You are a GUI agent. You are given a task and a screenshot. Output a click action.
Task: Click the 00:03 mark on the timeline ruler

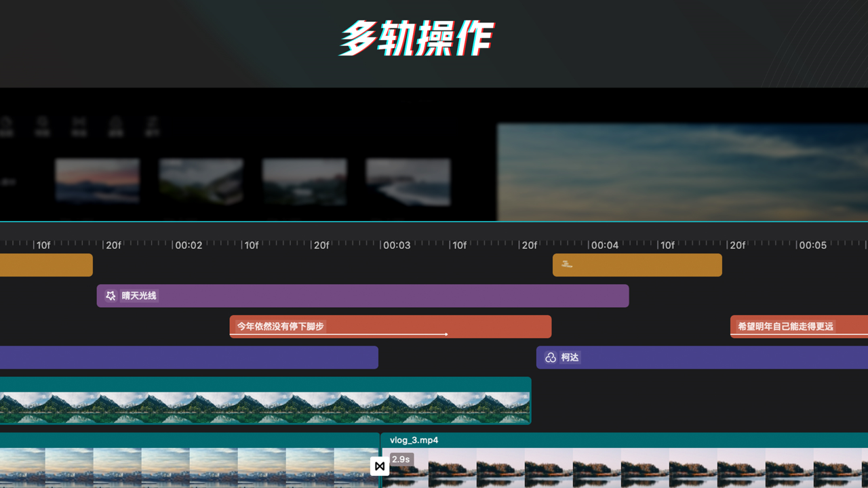(397, 245)
